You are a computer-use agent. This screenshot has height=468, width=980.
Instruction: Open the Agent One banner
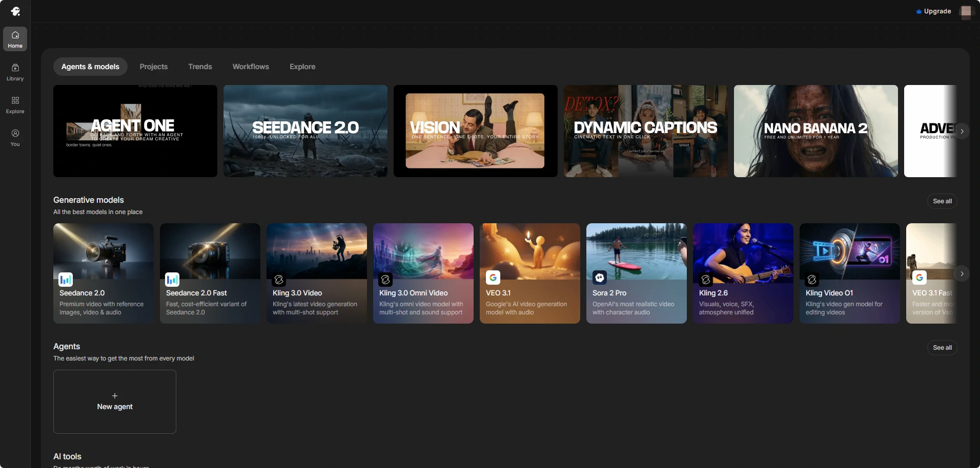coord(135,131)
